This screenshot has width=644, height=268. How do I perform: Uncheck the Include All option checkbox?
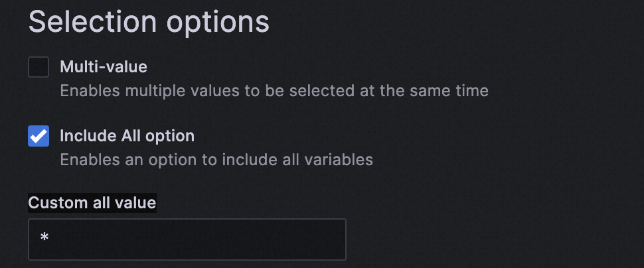click(x=39, y=136)
